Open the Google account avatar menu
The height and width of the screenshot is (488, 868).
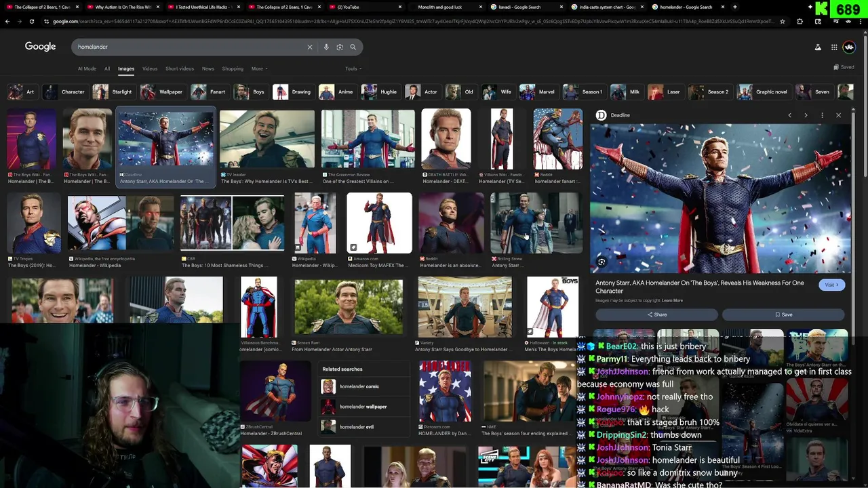(849, 47)
